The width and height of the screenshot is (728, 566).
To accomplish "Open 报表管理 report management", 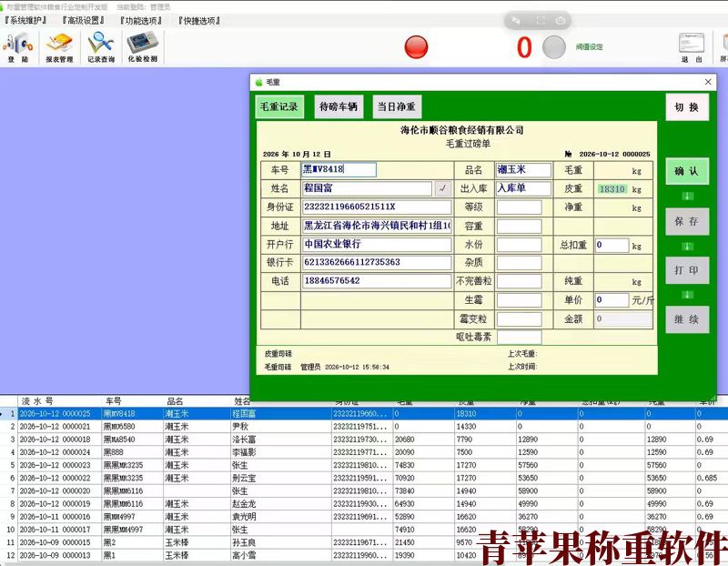I will 59,47.
